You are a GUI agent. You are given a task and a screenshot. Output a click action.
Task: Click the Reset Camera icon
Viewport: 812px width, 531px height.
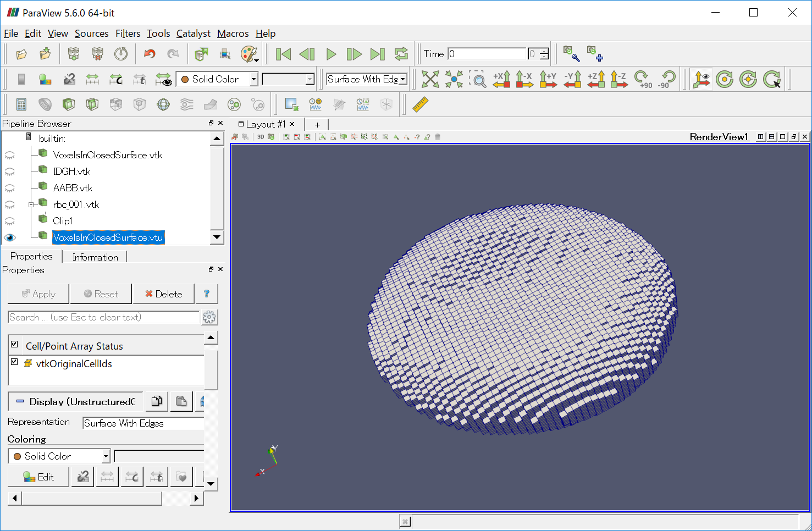point(430,79)
